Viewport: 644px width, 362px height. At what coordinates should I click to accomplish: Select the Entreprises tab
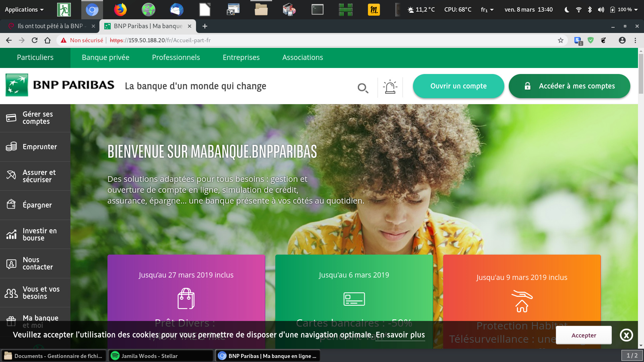[241, 58]
